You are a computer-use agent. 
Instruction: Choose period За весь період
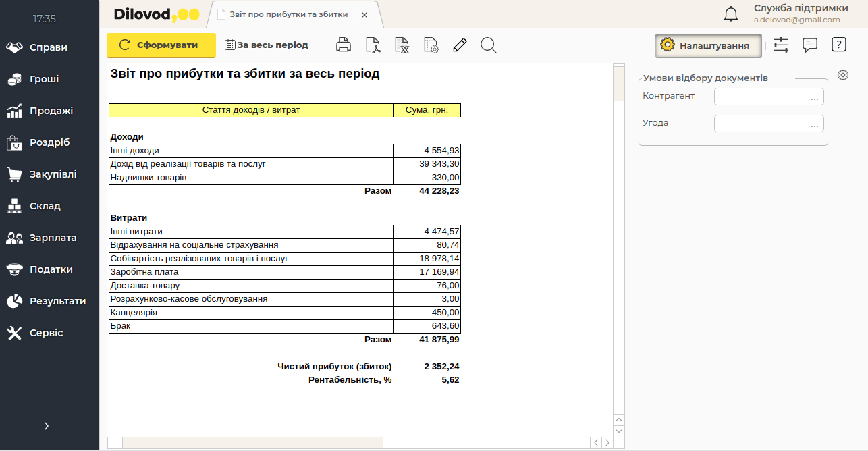[267, 45]
